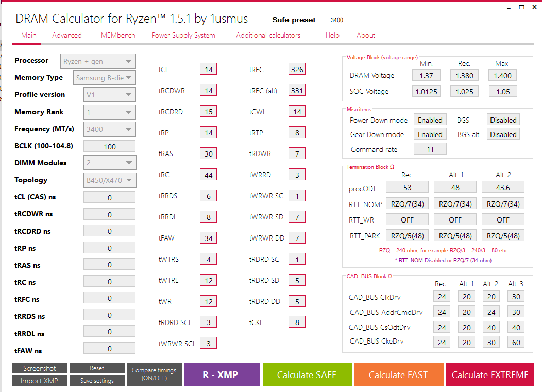Screen dimensions: 542x392
Task: Click CAD_BUS CkeDrv Alt. 3 value 60
Action: pos(516,342)
